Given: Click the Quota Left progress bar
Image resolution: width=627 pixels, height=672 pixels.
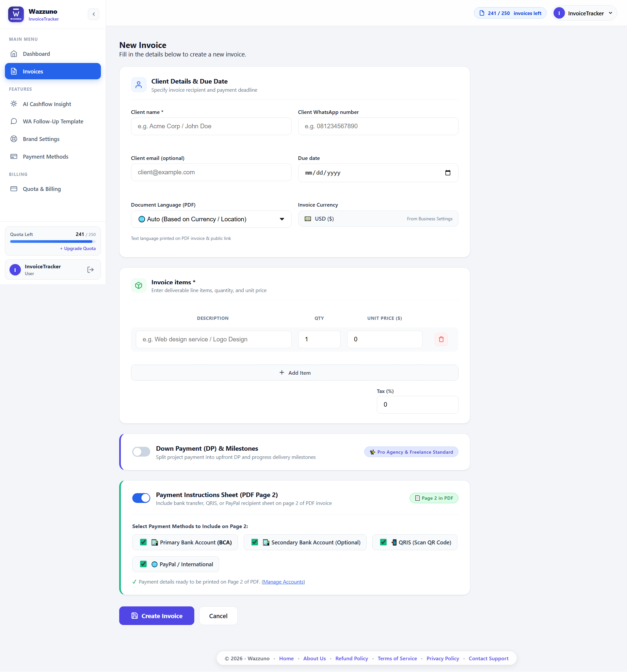Looking at the screenshot, I should coord(53,242).
